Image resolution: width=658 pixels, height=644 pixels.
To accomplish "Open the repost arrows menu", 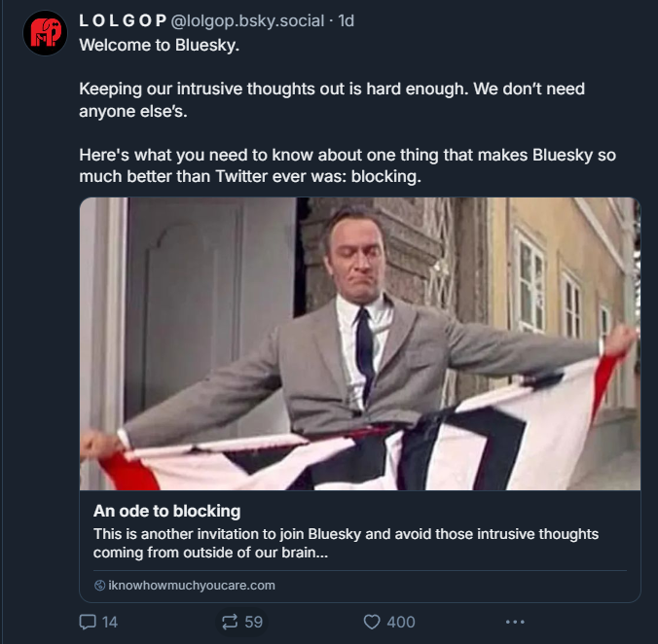I will tap(230, 622).
